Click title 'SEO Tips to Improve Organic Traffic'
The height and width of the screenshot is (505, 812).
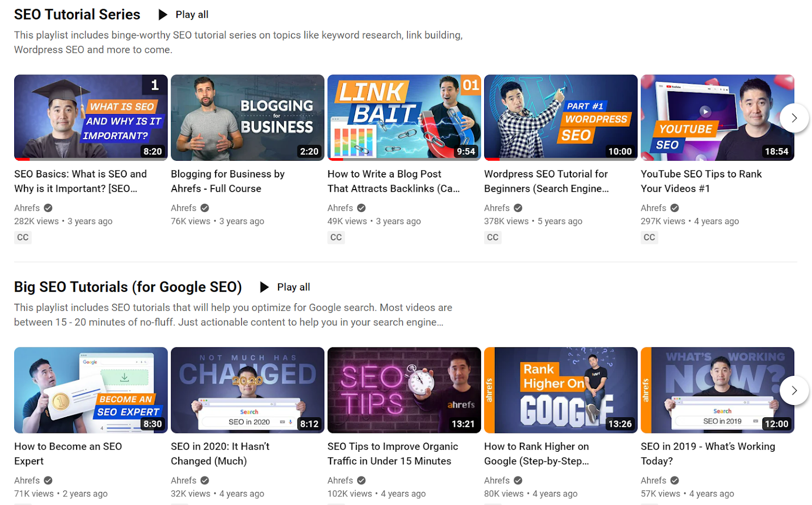(x=393, y=453)
